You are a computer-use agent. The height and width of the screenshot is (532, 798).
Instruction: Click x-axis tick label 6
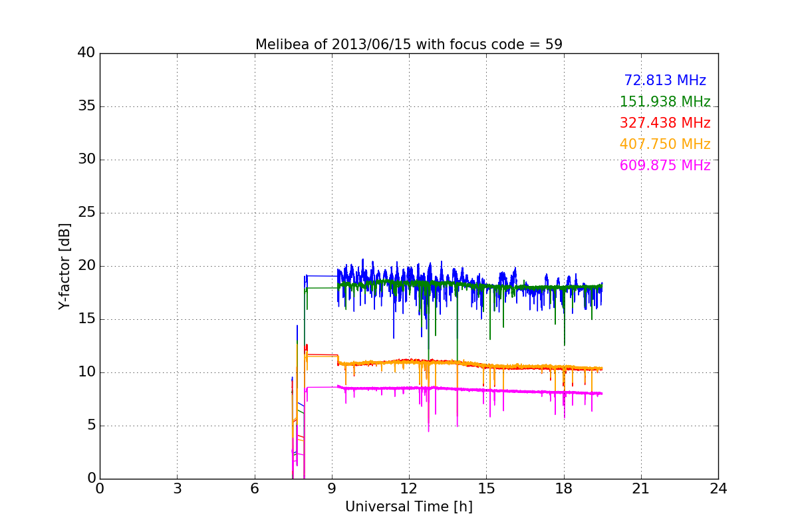click(254, 489)
